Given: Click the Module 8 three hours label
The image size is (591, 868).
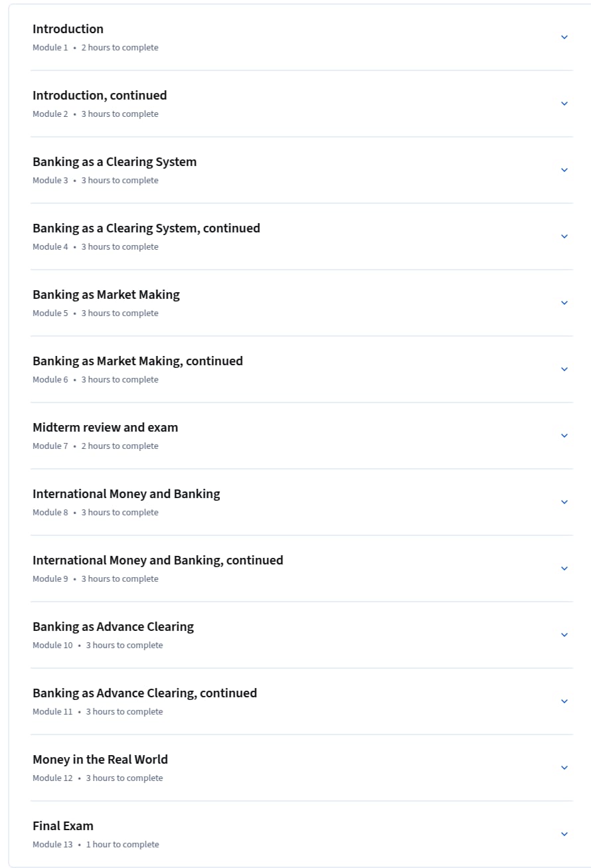Looking at the screenshot, I should 120,513.
